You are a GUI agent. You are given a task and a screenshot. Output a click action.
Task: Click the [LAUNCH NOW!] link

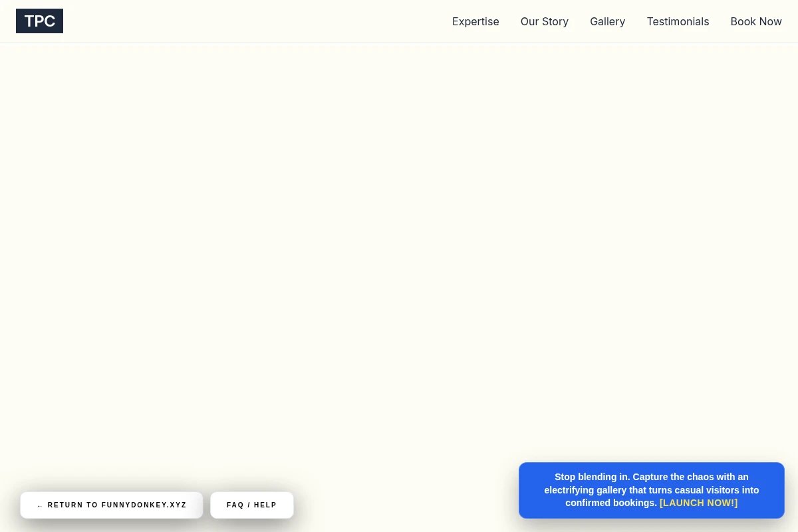tap(698, 503)
